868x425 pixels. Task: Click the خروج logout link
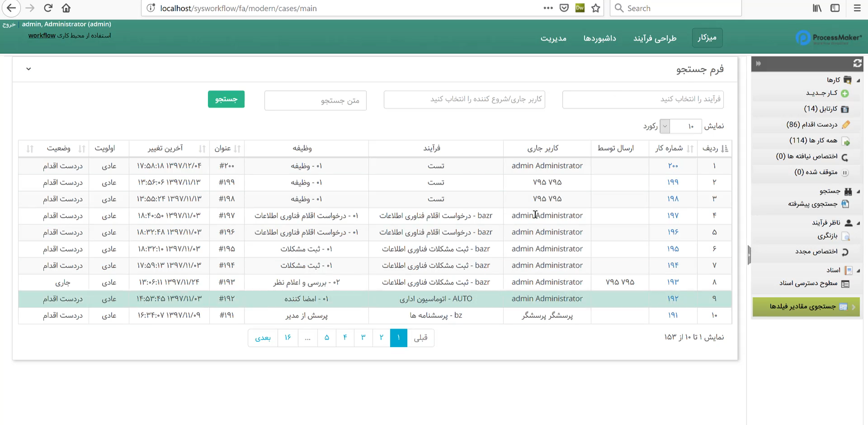click(9, 24)
